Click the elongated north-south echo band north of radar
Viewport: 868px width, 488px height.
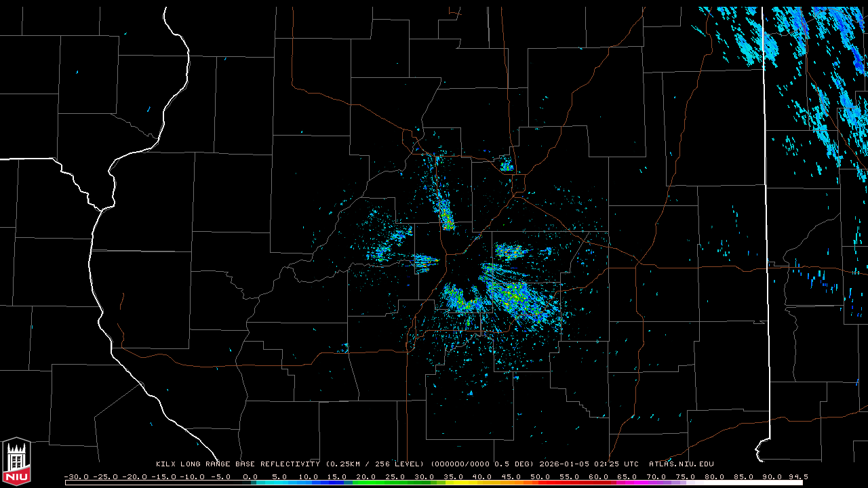tap(444, 207)
